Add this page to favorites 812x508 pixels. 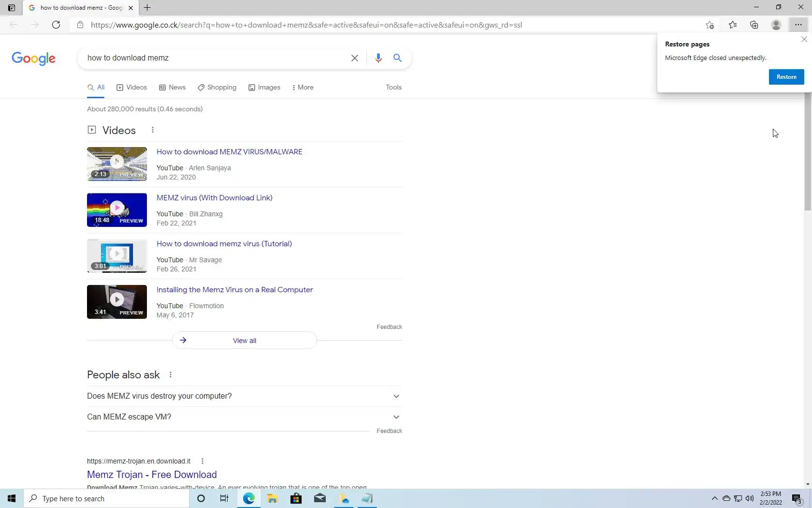pyautogui.click(x=710, y=25)
